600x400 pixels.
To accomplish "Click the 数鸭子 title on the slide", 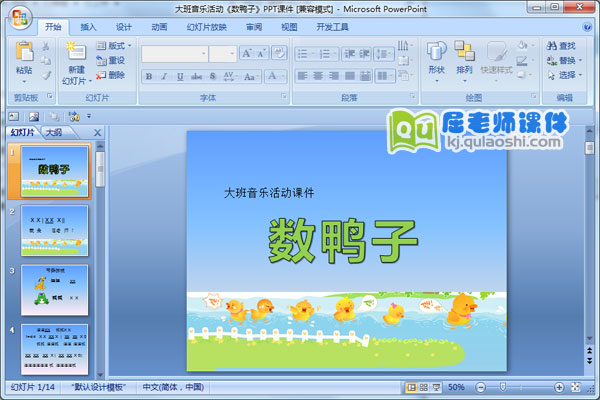I will pos(343,241).
